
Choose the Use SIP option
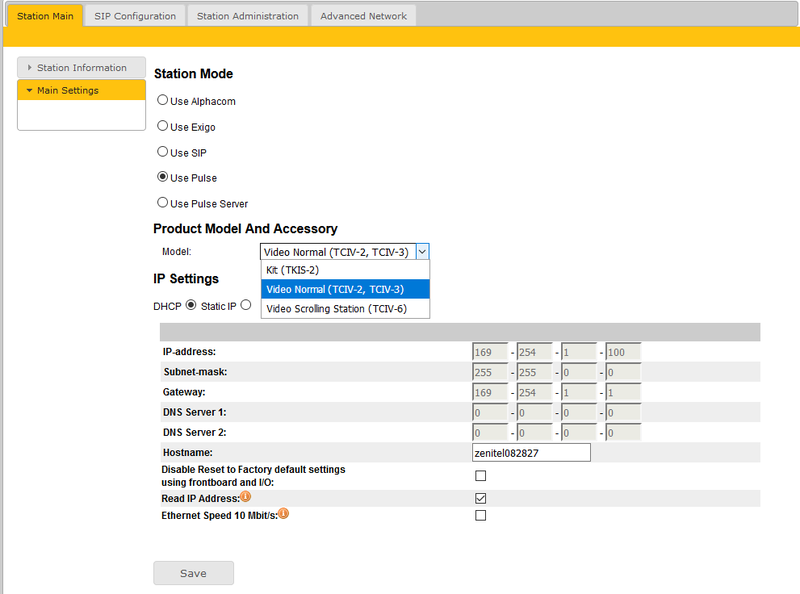(163, 152)
